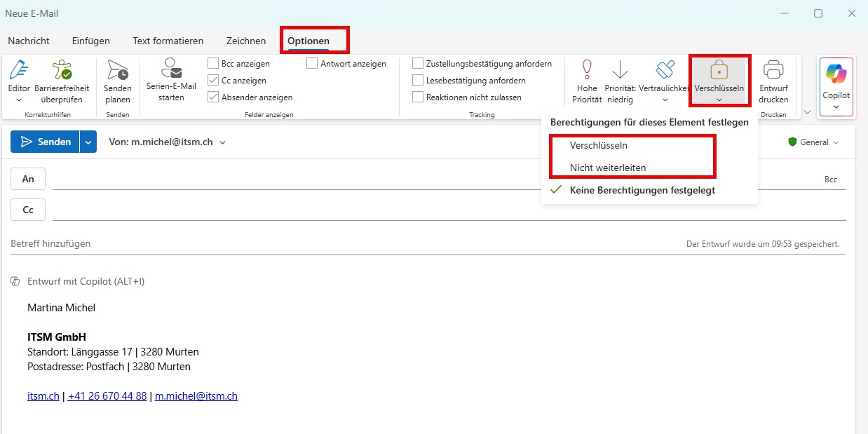Uncheck the Cc anzeigen checkbox
868x434 pixels.
pos(214,81)
